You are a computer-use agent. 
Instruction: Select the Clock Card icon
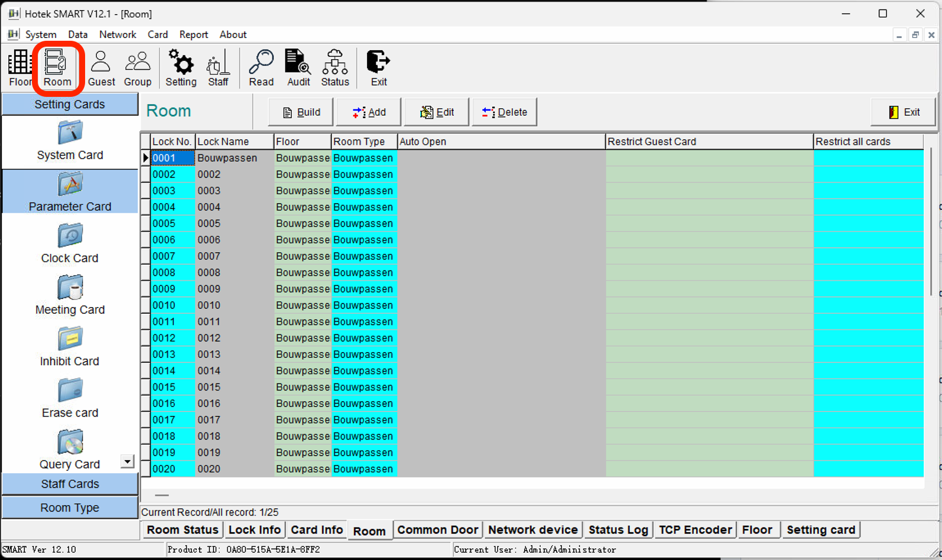click(70, 243)
